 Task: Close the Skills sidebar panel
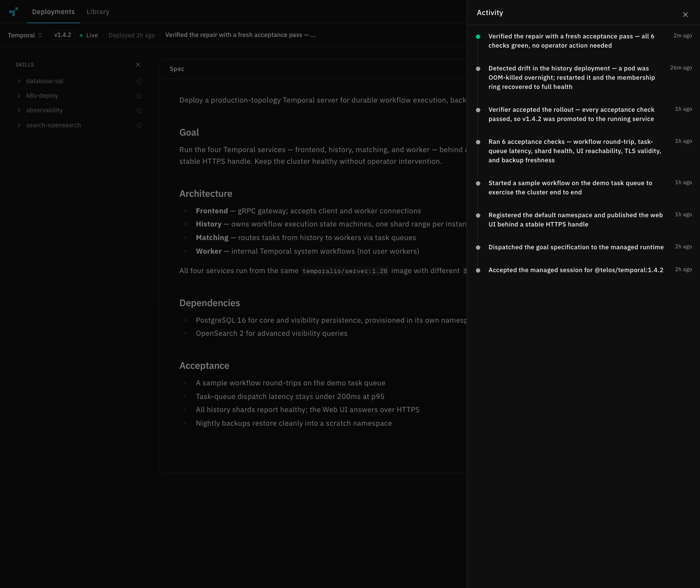[x=138, y=65]
